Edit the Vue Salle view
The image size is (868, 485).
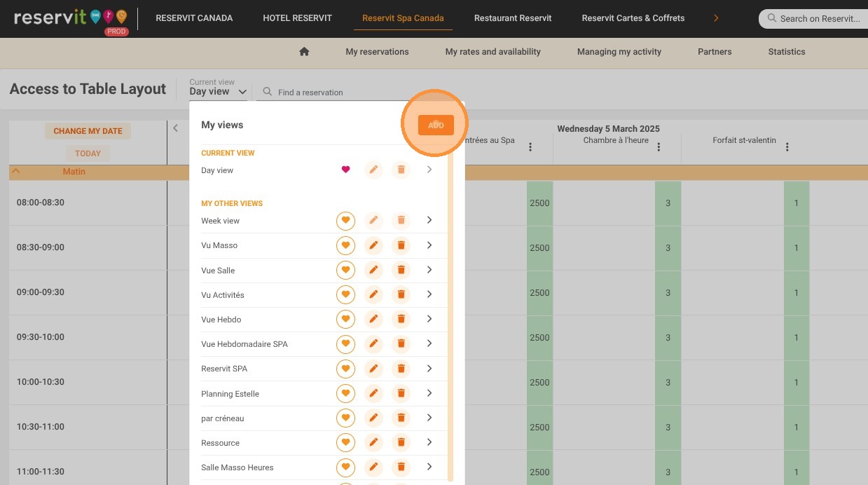(x=374, y=270)
